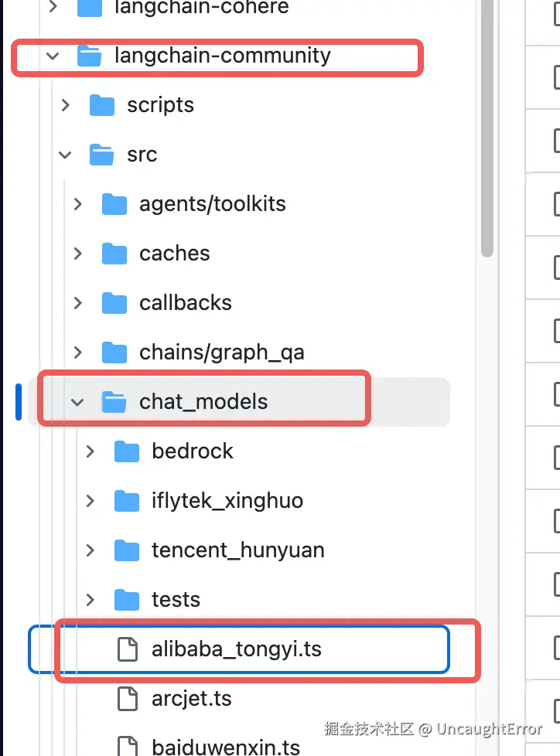Click the tencent_hunyuan folder icon
This screenshot has height=756, width=560.
(127, 550)
